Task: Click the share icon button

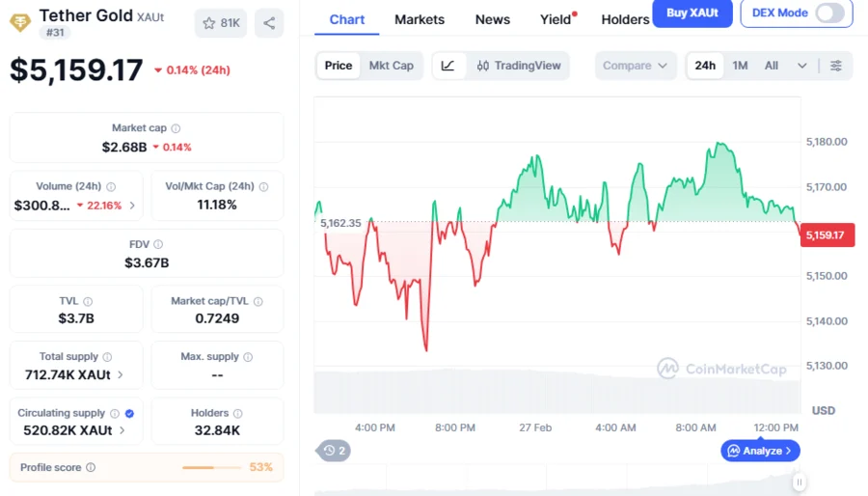Action: point(269,23)
